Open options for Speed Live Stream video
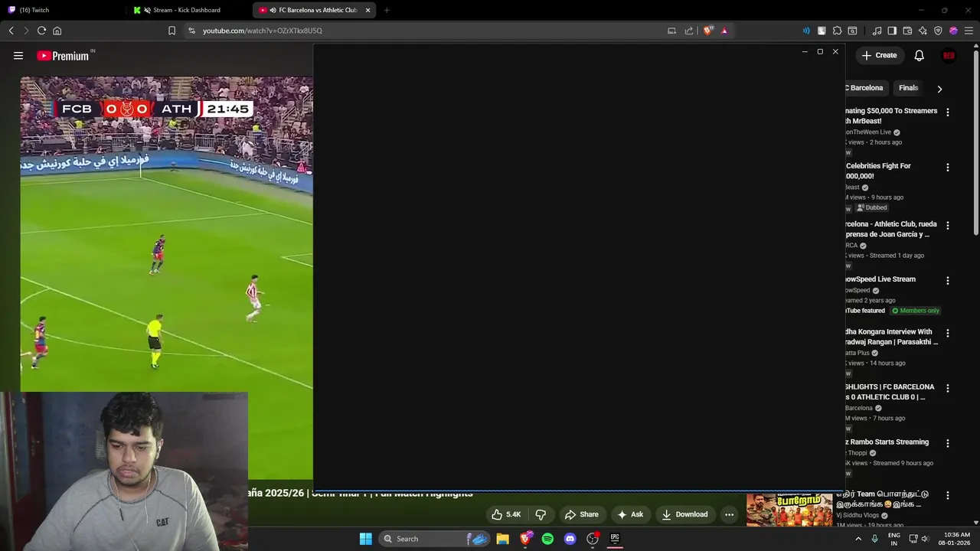This screenshot has height=551, width=980. pos(947,280)
